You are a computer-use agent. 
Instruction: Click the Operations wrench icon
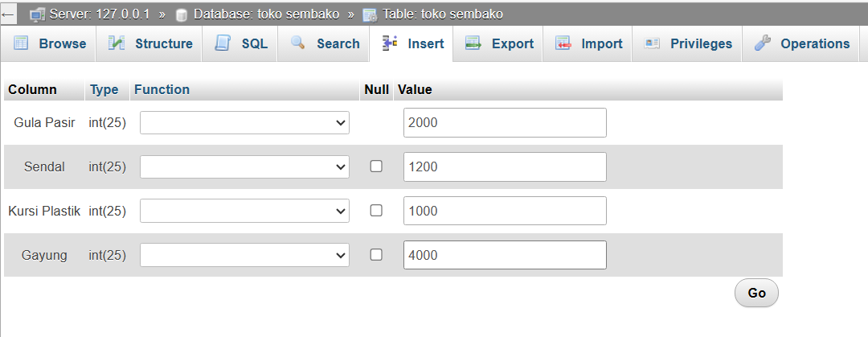(762, 43)
